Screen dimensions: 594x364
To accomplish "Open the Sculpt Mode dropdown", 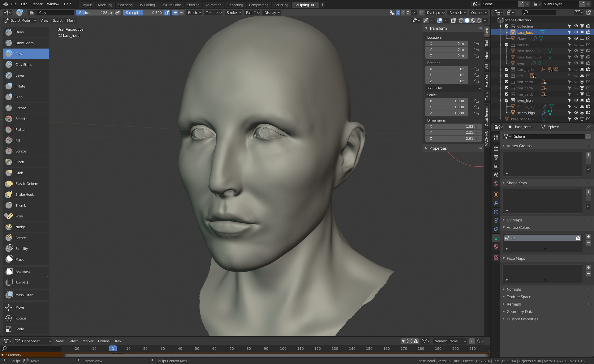I will (20, 20).
